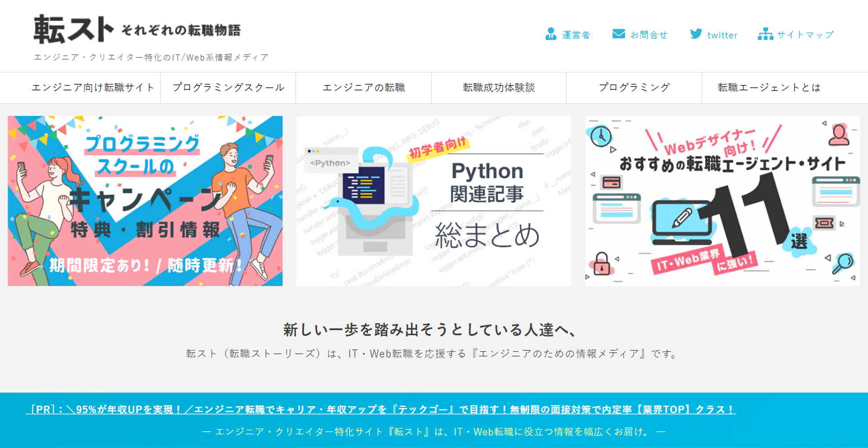The width and height of the screenshot is (868, 448).
Task: Click the それぞれの転職物語 tagline header
Action: click(x=181, y=30)
